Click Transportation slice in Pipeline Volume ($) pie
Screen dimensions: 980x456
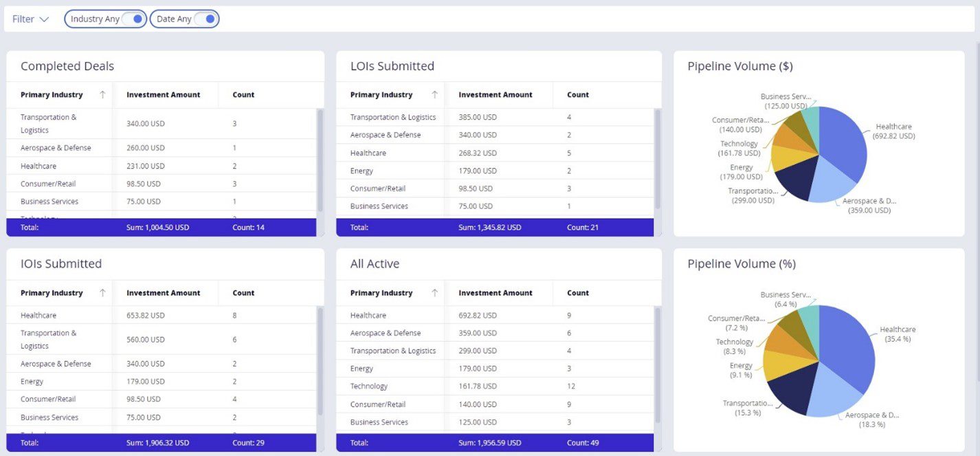[798, 176]
